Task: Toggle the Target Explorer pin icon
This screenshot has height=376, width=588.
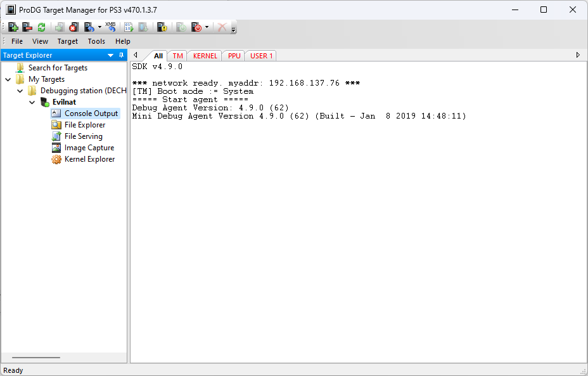Action: 121,55
